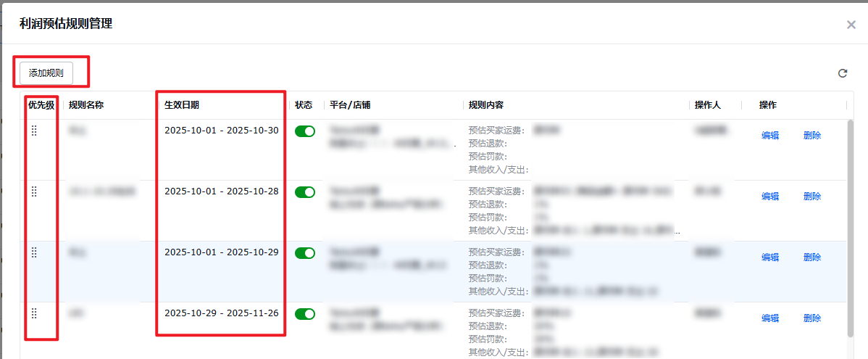Click drag handle of rule ending 2025-10-30
This screenshot has width=868, height=359.
pyautogui.click(x=34, y=131)
